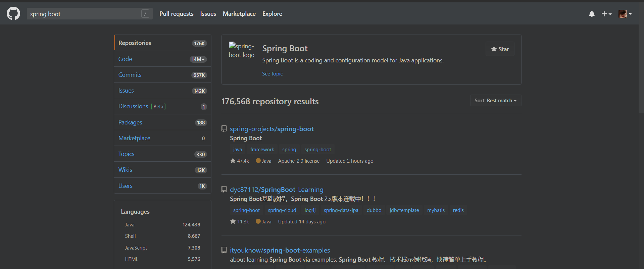644x269 pixels.
Task: Click the star count 47.4k
Action: coord(240,161)
